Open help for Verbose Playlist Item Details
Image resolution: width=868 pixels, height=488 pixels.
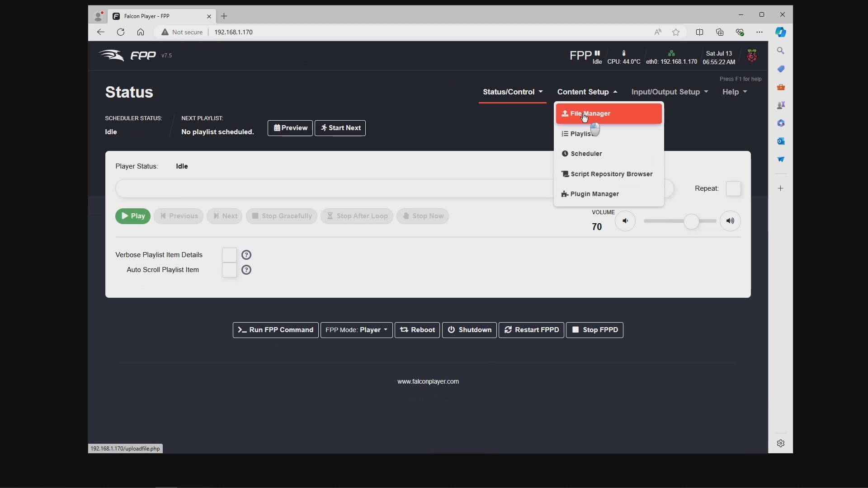246,255
